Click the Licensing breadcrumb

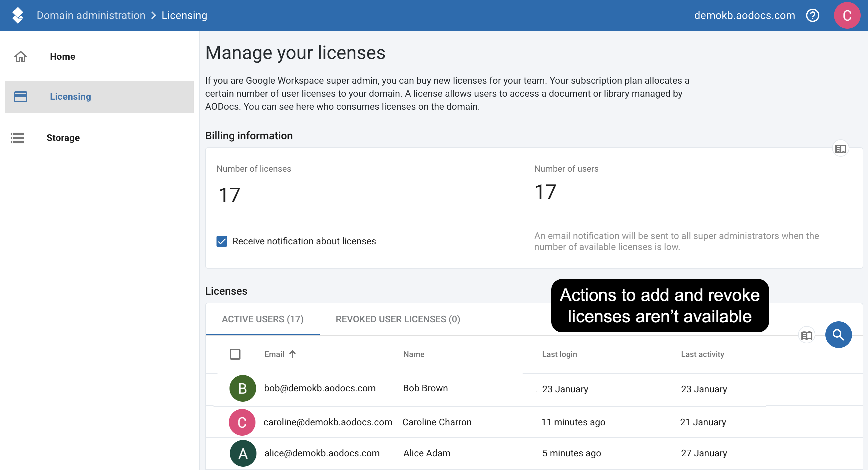coord(184,16)
